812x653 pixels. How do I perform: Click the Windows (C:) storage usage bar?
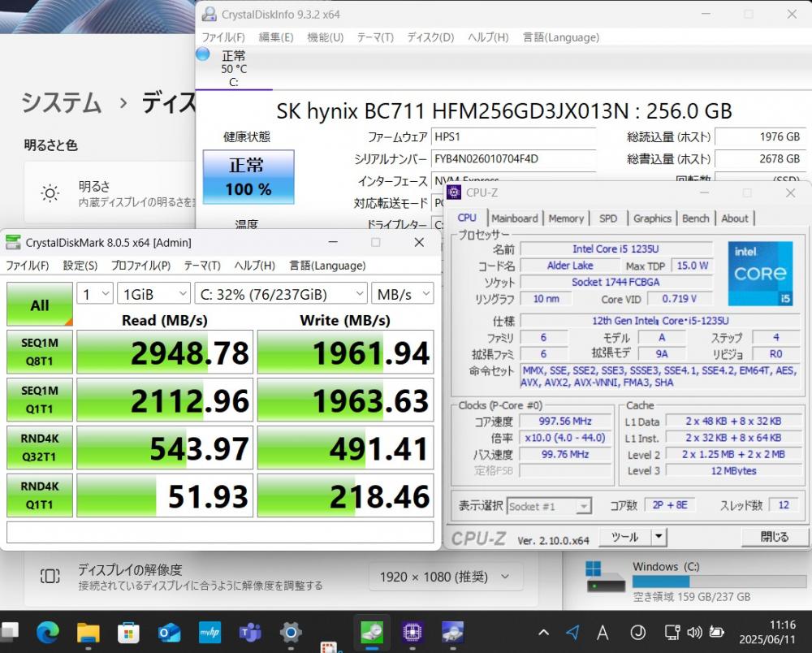(x=719, y=582)
